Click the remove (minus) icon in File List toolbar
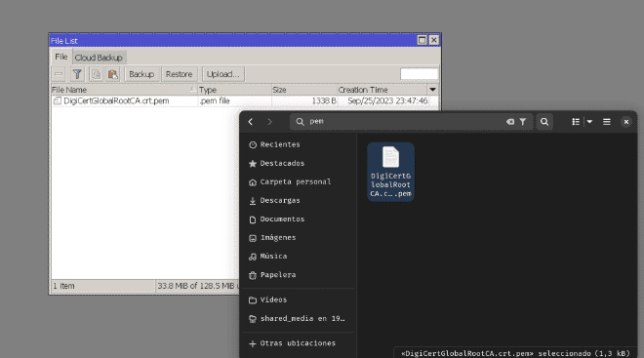This screenshot has height=358, width=644. click(x=59, y=74)
